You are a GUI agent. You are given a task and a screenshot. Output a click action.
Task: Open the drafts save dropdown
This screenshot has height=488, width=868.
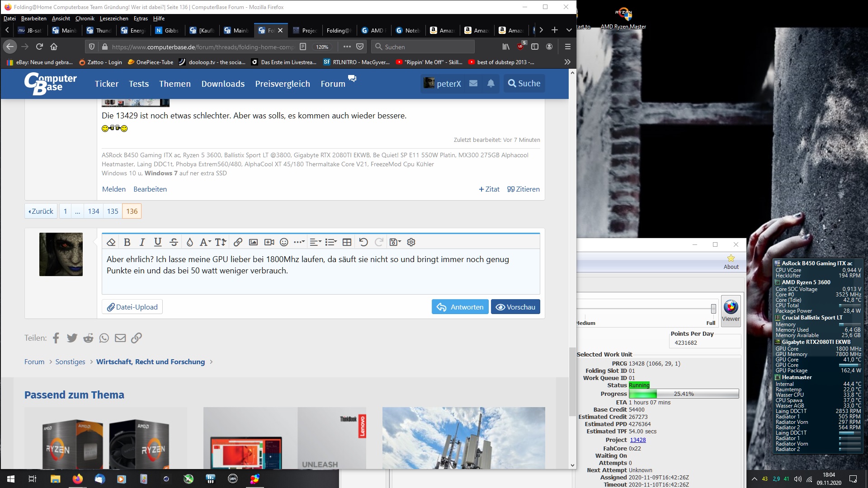395,242
